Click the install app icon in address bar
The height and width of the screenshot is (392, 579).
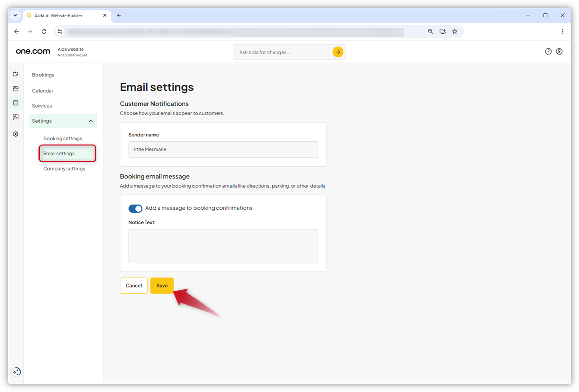point(442,32)
